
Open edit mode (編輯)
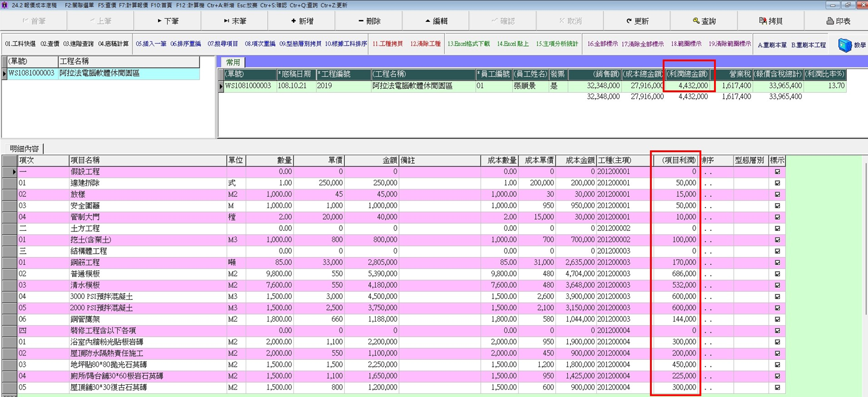tap(436, 21)
